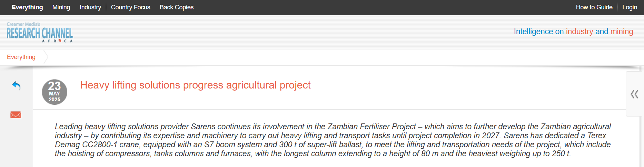Open the Mining menu item
The width and height of the screenshot is (644, 167).
click(x=61, y=7)
